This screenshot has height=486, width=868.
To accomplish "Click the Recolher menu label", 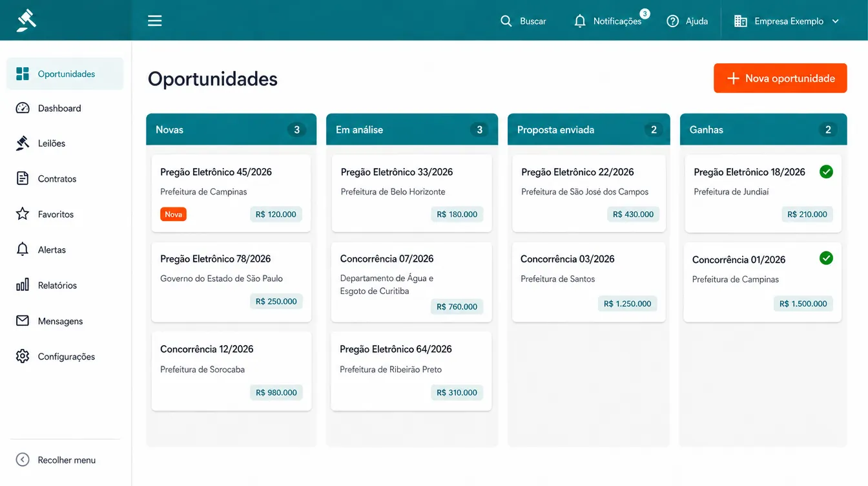I will [67, 460].
